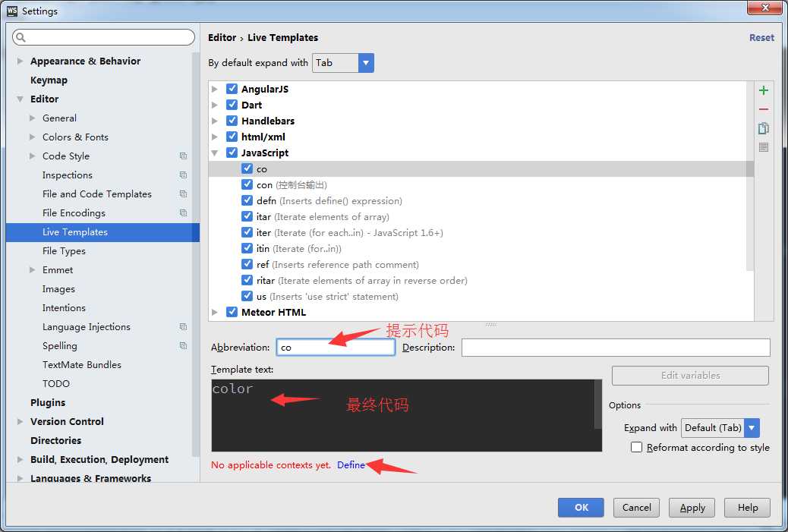
Task: Expand the Meteor HTML template group
Action: tap(215, 313)
